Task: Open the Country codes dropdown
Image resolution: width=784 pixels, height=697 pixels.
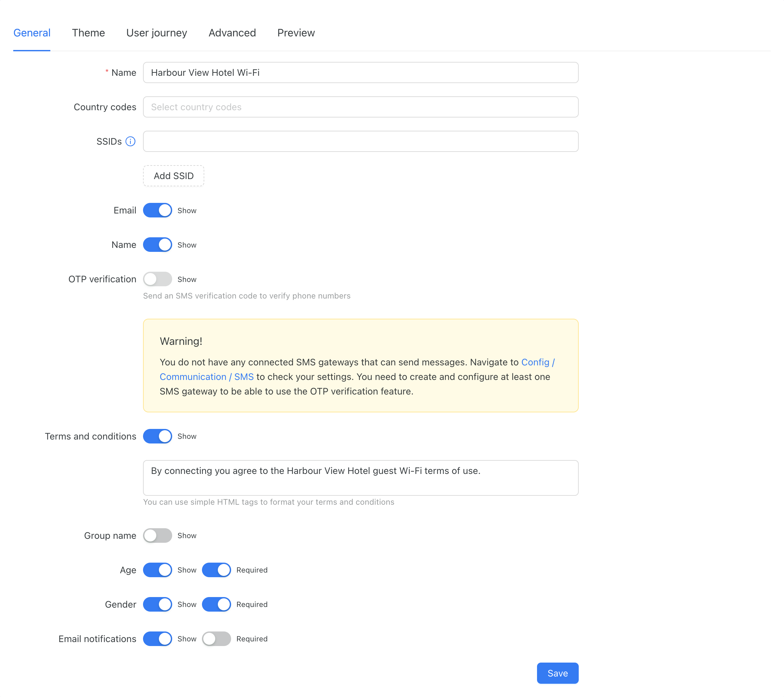Action: click(x=361, y=107)
